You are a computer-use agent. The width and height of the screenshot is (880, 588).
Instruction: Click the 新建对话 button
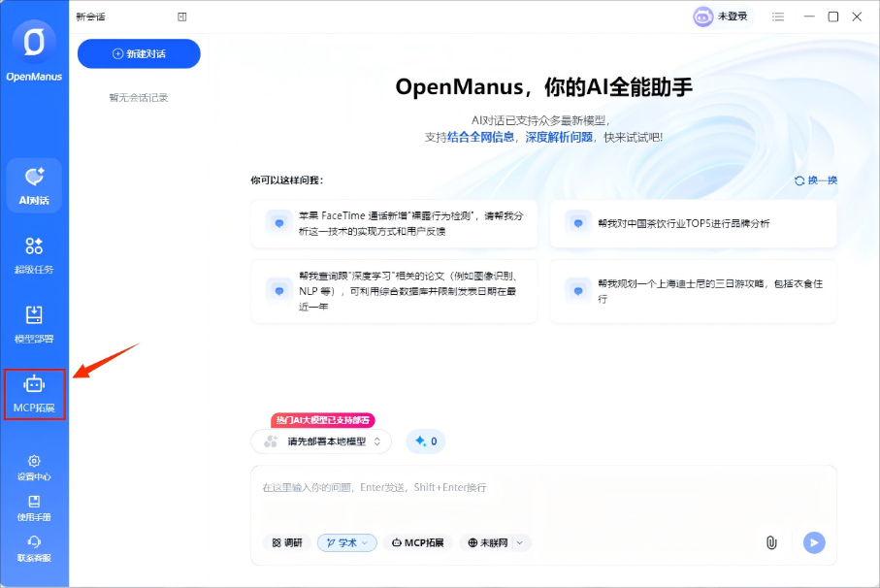tap(138, 54)
